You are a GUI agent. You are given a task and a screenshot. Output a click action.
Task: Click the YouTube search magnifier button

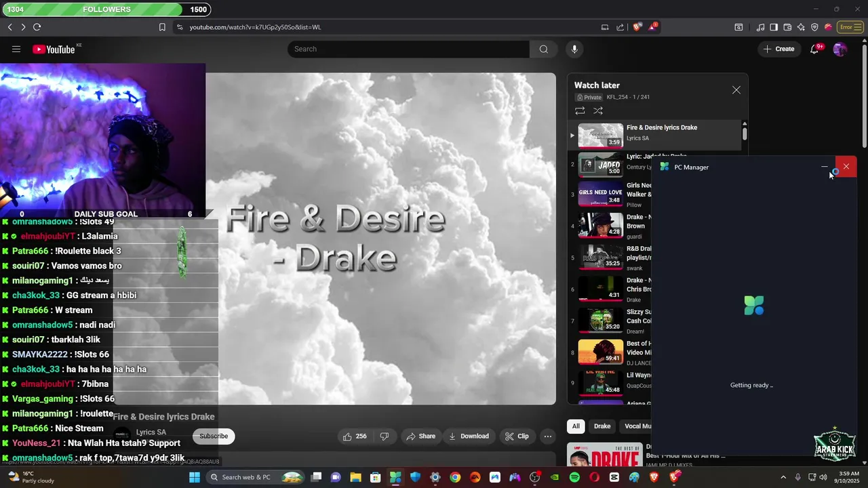tap(543, 49)
